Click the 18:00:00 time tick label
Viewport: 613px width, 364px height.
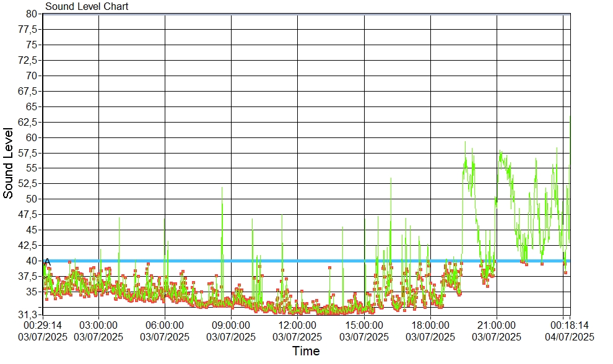(x=430, y=325)
